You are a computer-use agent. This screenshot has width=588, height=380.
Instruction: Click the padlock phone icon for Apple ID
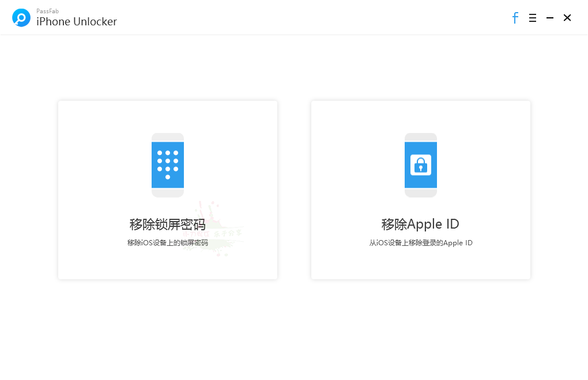point(421,165)
